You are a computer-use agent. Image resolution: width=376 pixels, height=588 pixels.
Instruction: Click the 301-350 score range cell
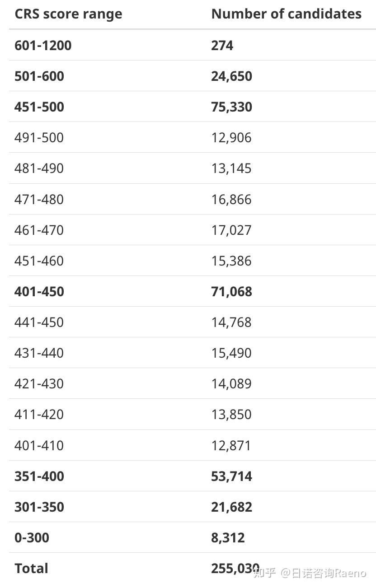[39, 507]
